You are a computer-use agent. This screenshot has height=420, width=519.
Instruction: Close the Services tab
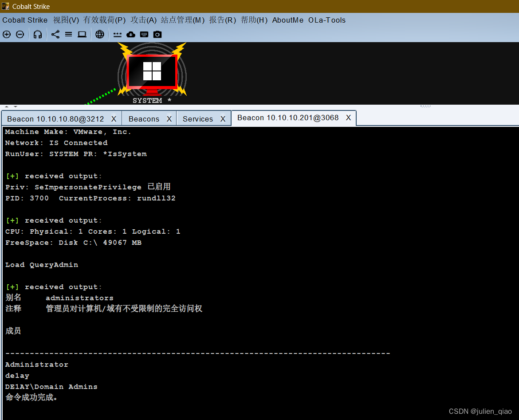[x=223, y=119]
